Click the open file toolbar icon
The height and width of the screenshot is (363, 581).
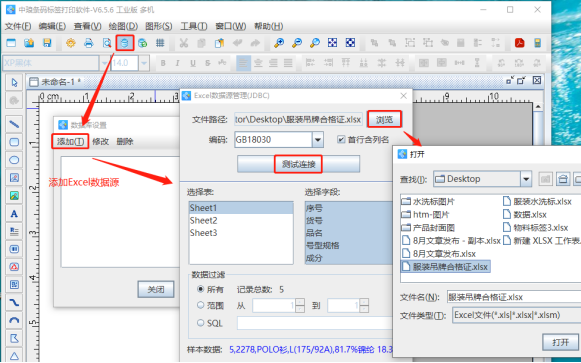29,43
